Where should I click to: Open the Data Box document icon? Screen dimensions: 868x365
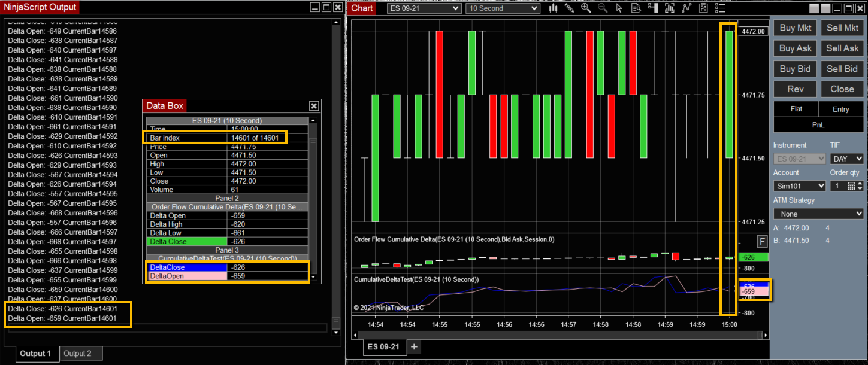tap(636, 8)
